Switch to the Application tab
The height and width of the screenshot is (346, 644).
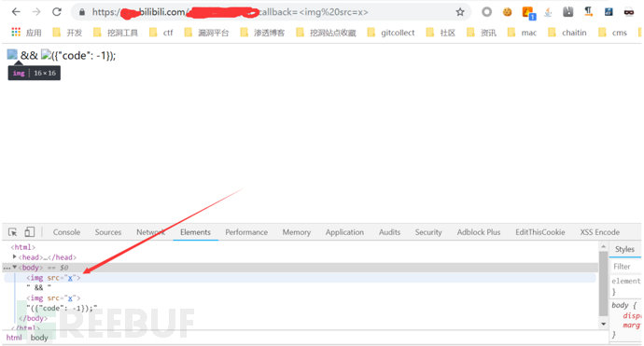click(344, 232)
